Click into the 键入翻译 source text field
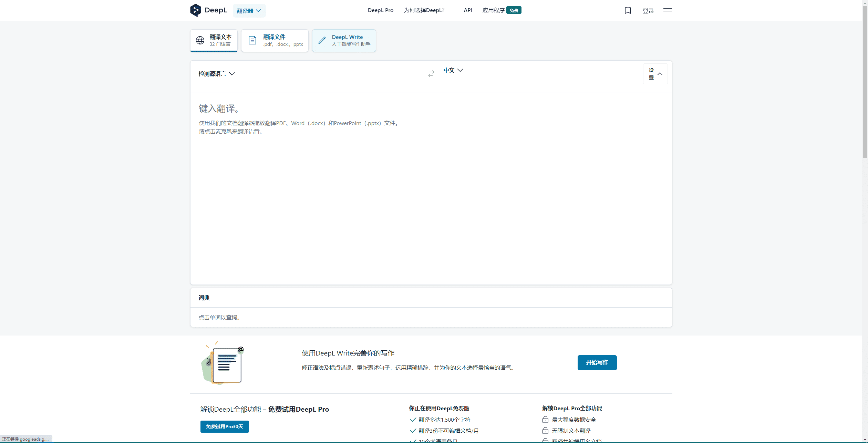 (310, 188)
